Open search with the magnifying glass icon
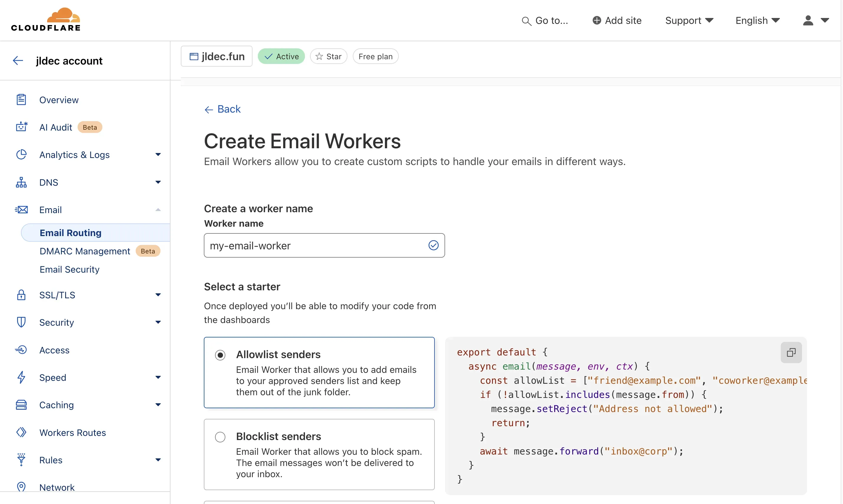This screenshot has width=843, height=504. click(526, 20)
